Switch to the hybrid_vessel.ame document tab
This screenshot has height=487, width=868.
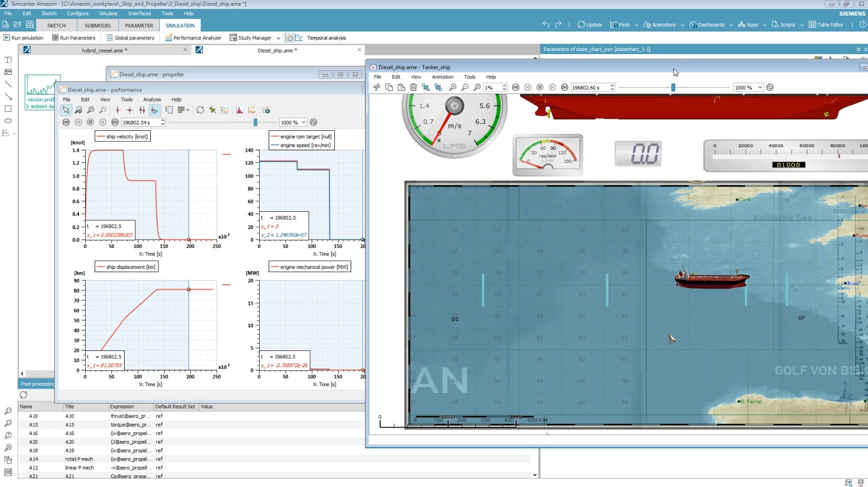pos(104,50)
